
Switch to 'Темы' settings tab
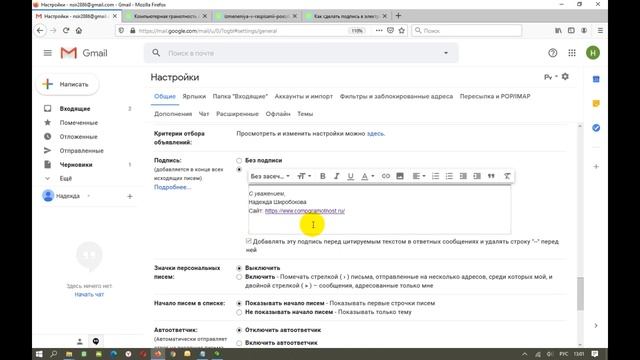coord(305,114)
